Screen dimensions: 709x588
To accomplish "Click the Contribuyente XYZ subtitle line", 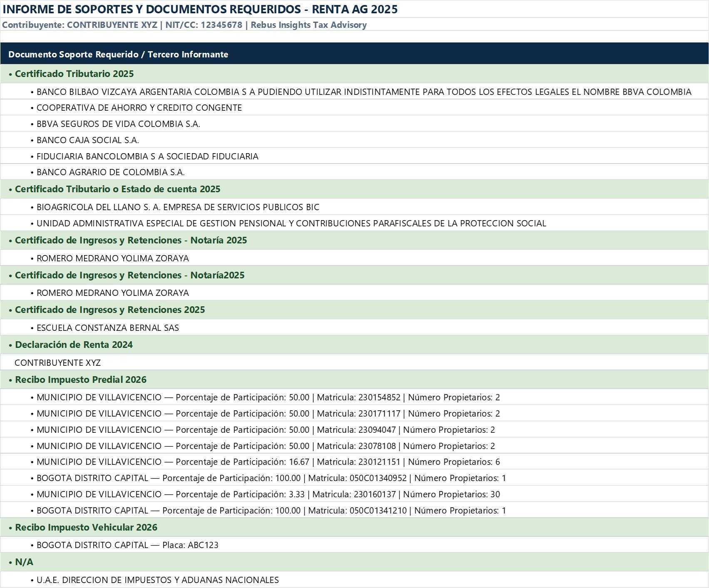I will tap(184, 25).
